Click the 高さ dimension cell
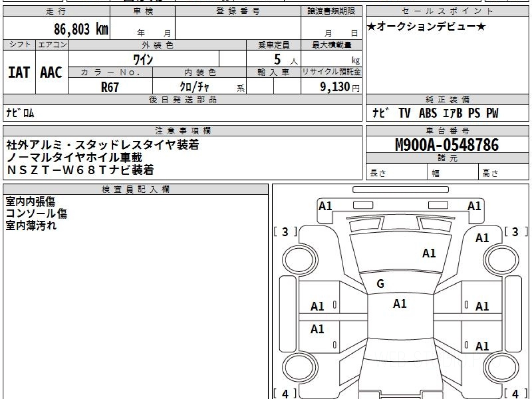Viewport: 532px width, 399px height. tap(504, 172)
